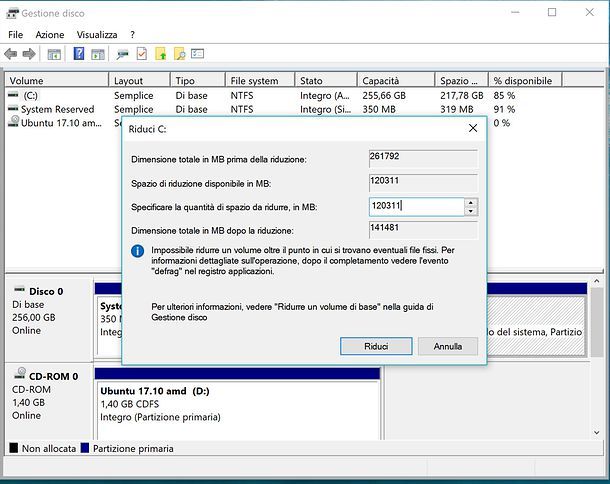610x484 pixels.
Task: Click the info icon in the Riduci dialog
Action: pyautogui.click(x=138, y=251)
